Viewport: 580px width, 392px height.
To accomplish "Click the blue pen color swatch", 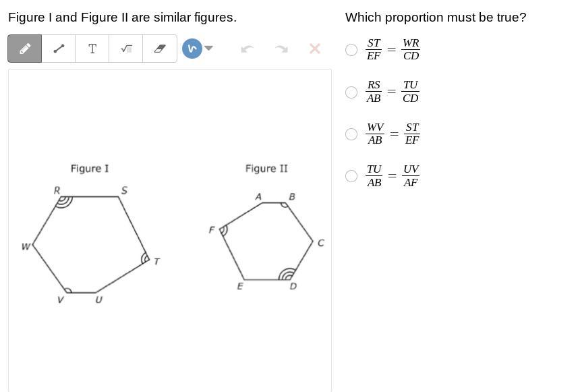I will point(192,49).
